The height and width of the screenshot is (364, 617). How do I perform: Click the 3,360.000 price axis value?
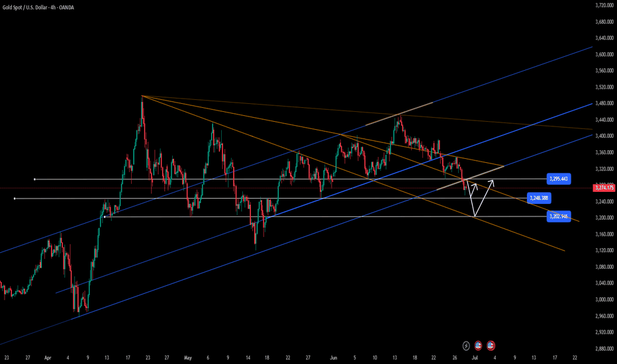tap(604, 152)
